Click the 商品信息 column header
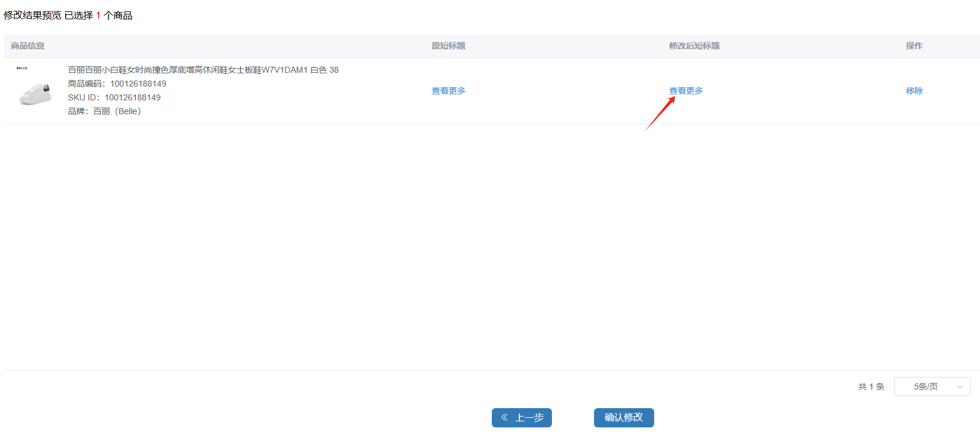980x434 pixels. pyautogui.click(x=28, y=46)
